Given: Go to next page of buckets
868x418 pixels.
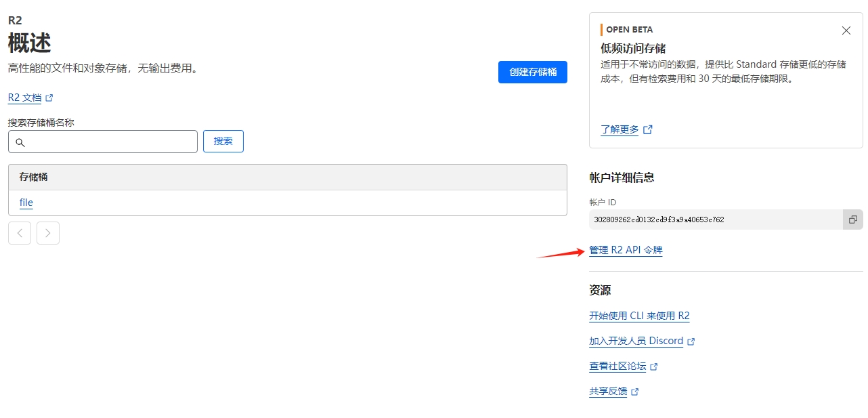Looking at the screenshot, I should [x=48, y=233].
